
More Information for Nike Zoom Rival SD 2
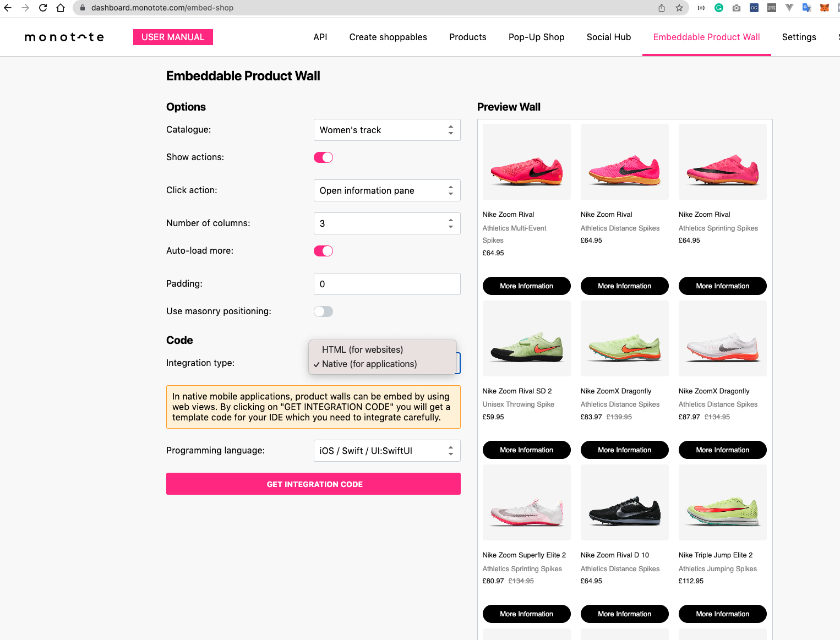pos(527,450)
